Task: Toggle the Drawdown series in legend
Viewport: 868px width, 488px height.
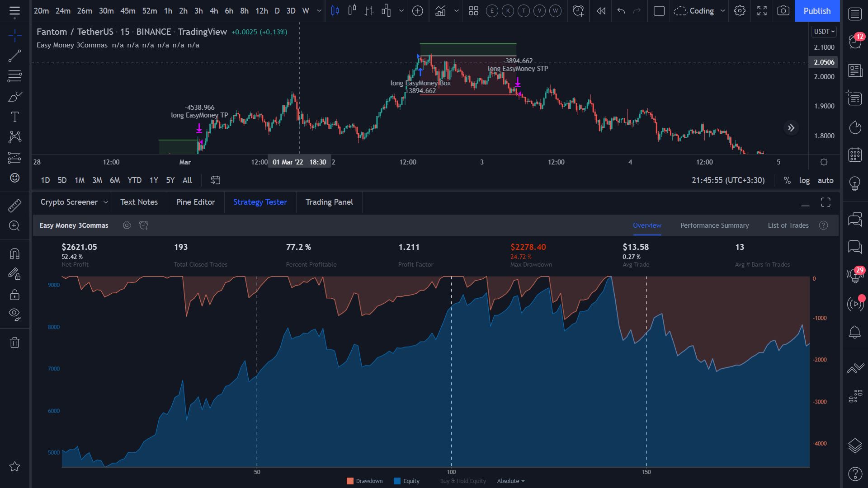Action: click(x=365, y=481)
